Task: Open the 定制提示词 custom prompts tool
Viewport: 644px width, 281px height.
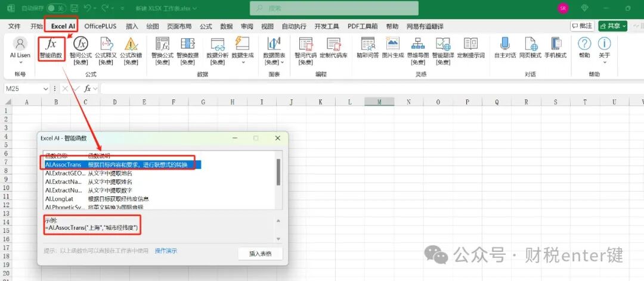Action: pyautogui.click(x=470, y=48)
